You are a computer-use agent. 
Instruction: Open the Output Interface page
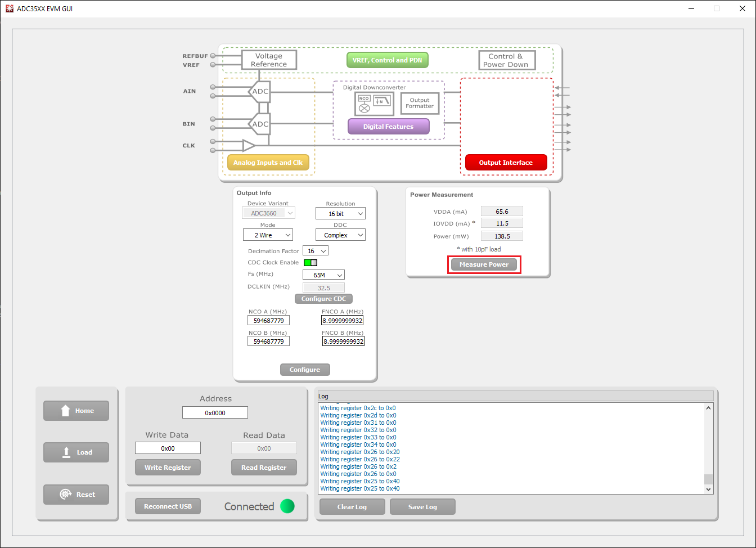pyautogui.click(x=506, y=163)
